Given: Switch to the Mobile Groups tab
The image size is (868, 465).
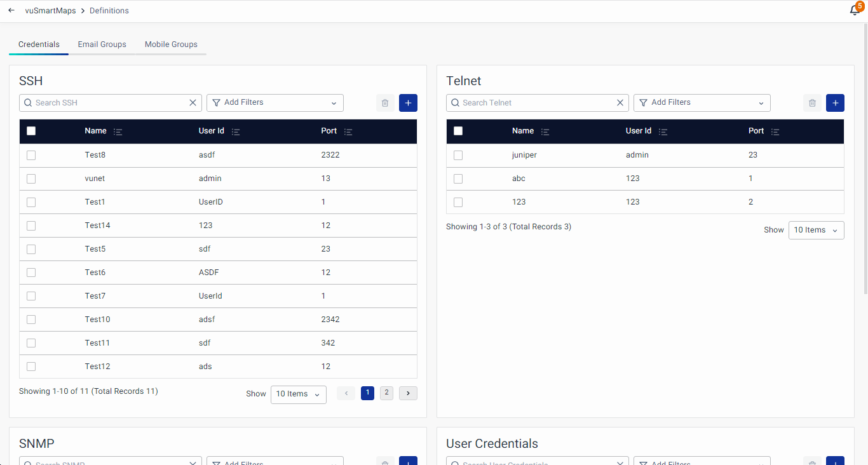Looking at the screenshot, I should click(x=171, y=44).
